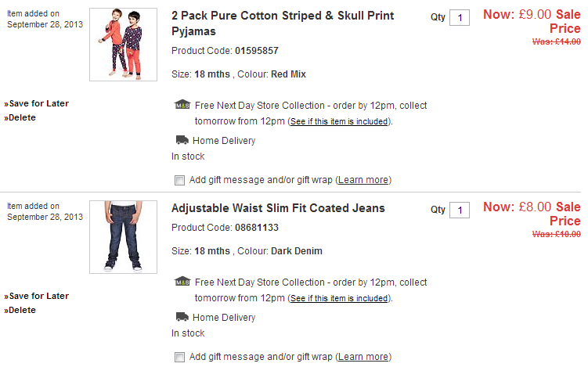Save the Striped & Skull Print Pyjamas for later

click(38, 103)
